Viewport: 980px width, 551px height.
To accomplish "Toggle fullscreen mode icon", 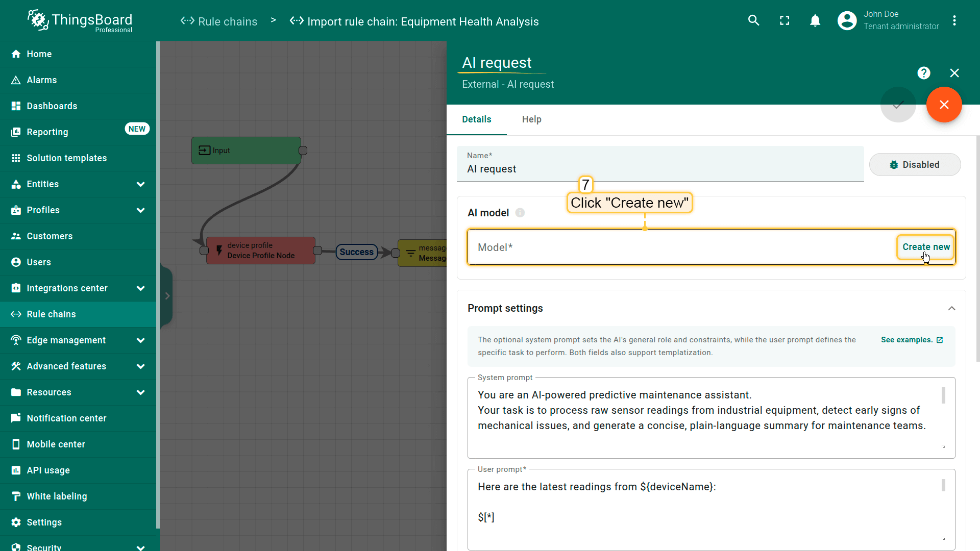I will [x=785, y=20].
